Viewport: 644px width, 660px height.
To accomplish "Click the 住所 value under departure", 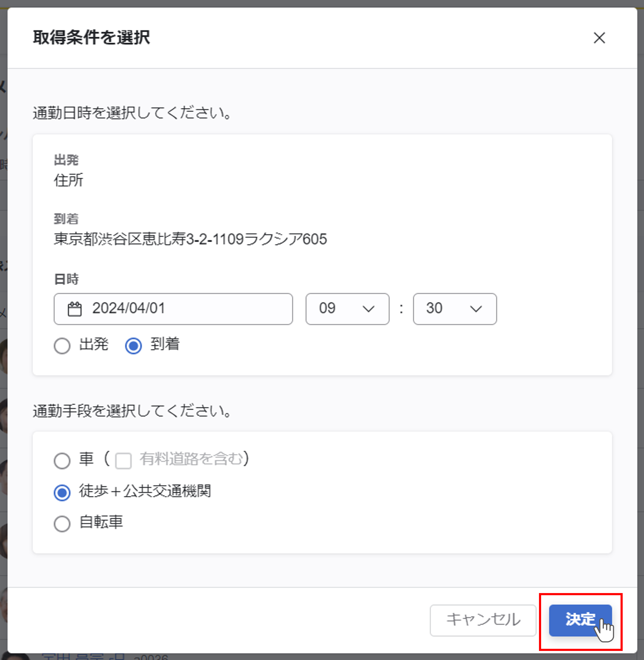I will point(68,180).
